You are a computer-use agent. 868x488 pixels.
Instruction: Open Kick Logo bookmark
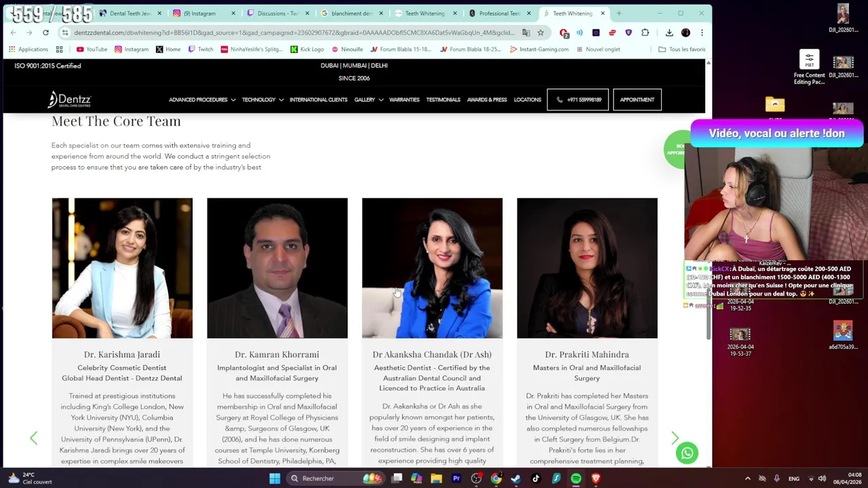tap(307, 49)
